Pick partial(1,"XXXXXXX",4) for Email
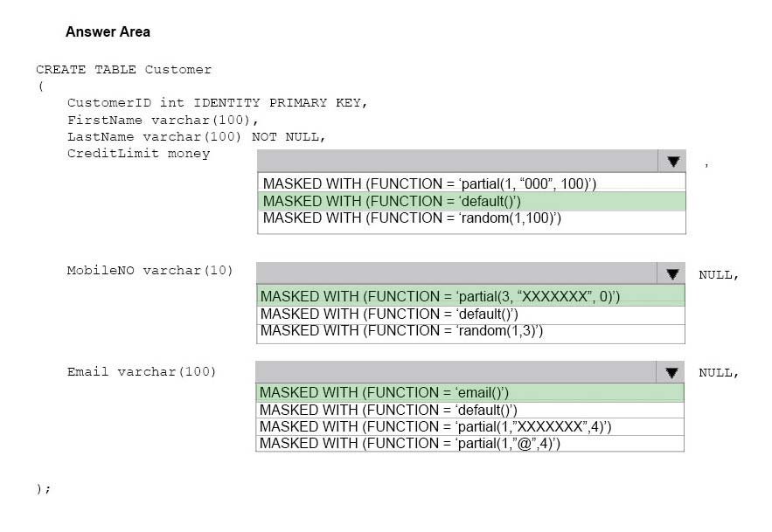 (469, 426)
